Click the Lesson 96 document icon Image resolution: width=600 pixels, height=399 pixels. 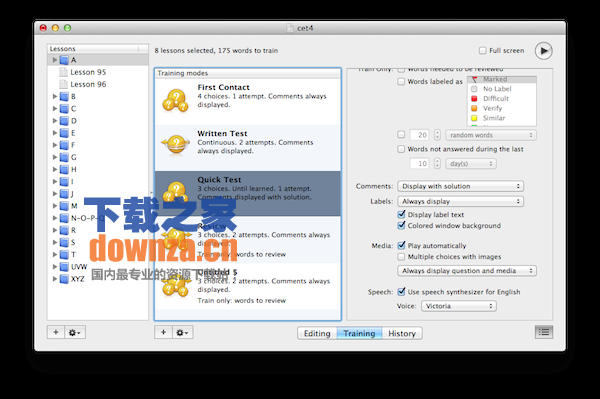point(63,84)
